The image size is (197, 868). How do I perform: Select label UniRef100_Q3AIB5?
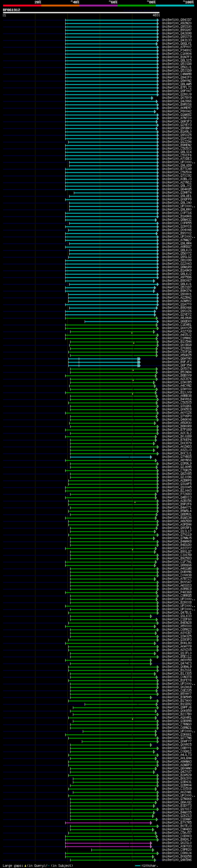coord(177,382)
